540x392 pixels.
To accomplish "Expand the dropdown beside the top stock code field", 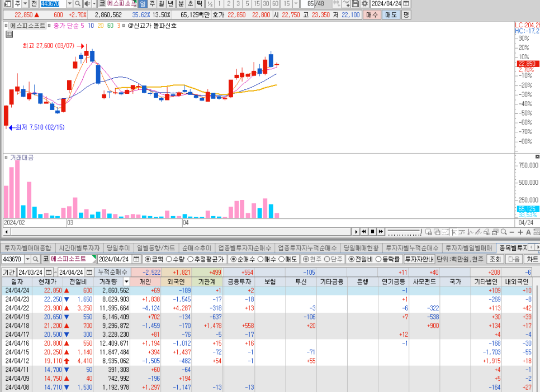I will [x=69, y=4].
